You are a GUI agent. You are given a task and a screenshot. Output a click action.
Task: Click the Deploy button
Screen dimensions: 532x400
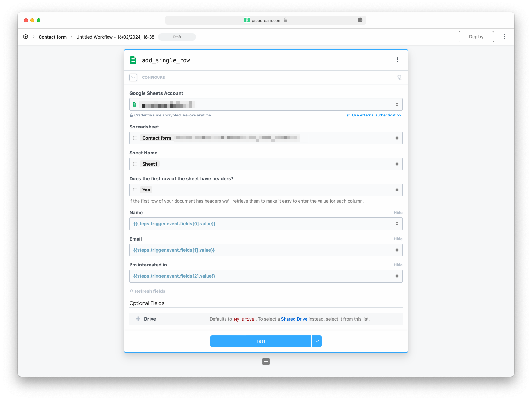476,37
